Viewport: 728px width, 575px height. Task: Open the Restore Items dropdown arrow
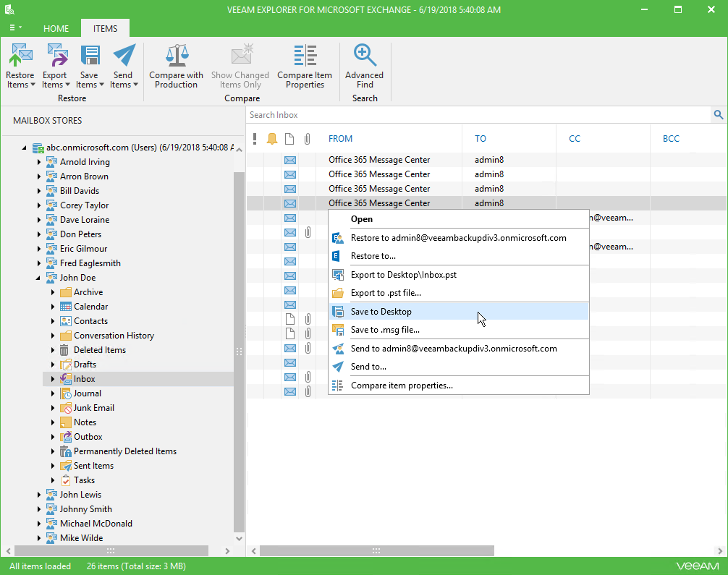pos(33,85)
